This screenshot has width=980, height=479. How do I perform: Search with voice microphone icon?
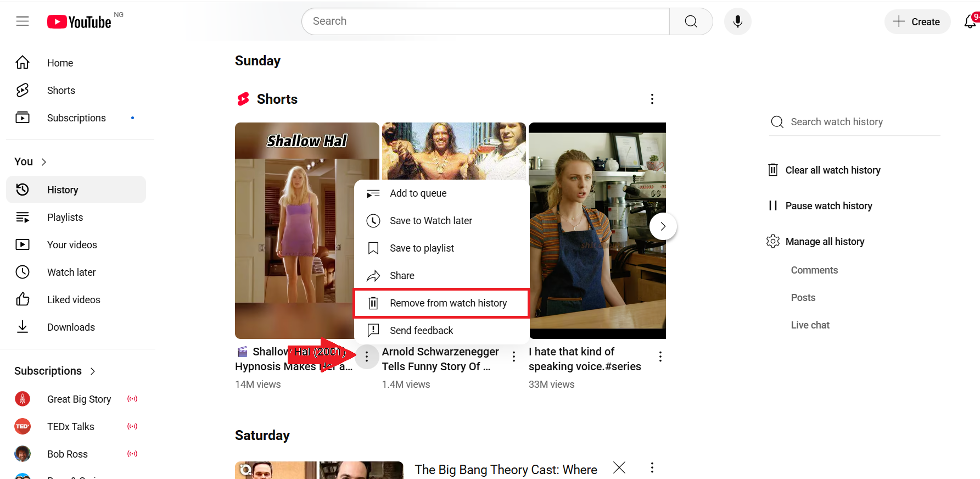(737, 21)
